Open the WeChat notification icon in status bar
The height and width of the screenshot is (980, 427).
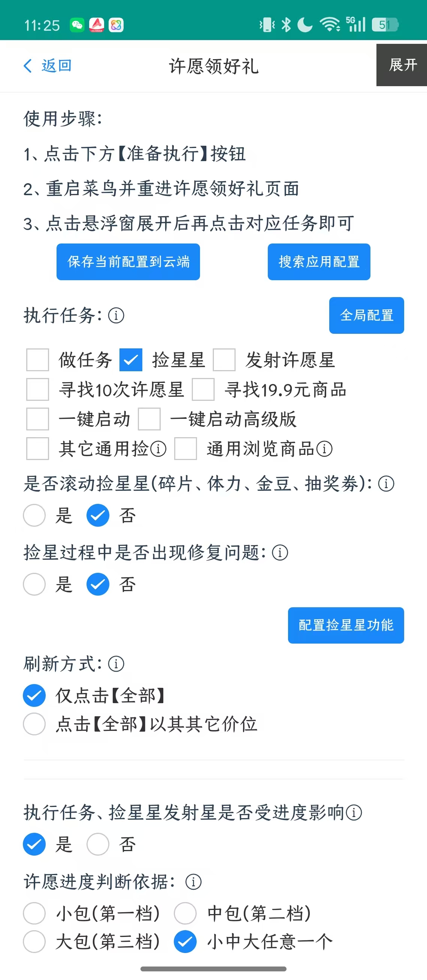pyautogui.click(x=77, y=25)
